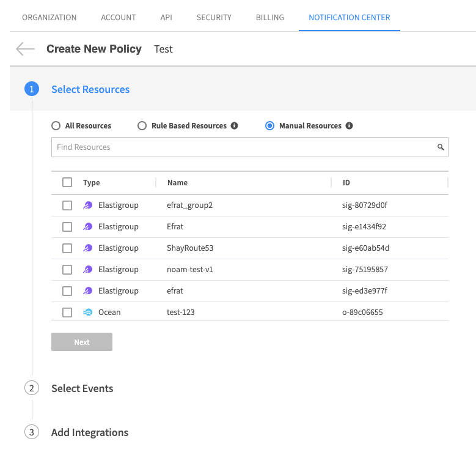Viewport: 476px width, 455px height.
Task: Click the Elastigroup icon in noam-test-v1 row
Action: click(x=88, y=270)
